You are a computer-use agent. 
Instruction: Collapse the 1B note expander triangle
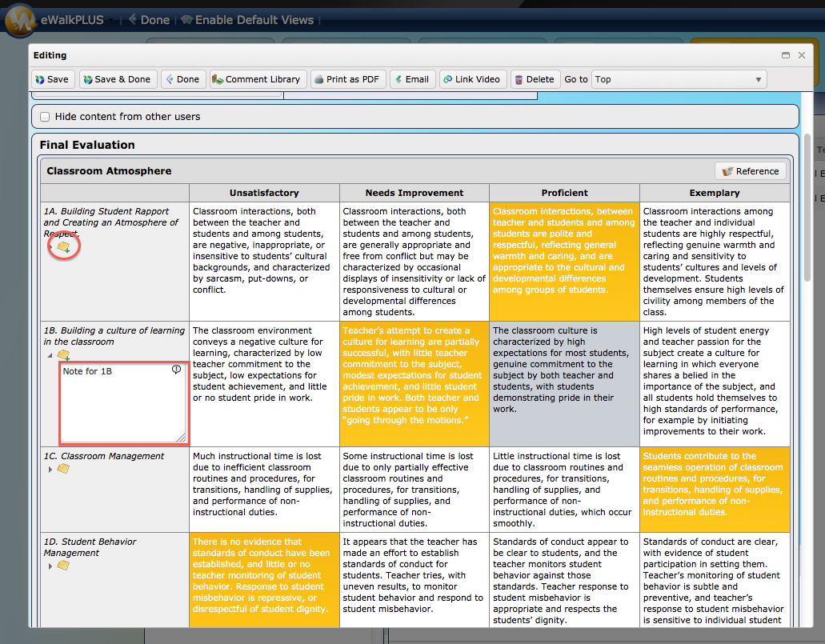[50, 356]
